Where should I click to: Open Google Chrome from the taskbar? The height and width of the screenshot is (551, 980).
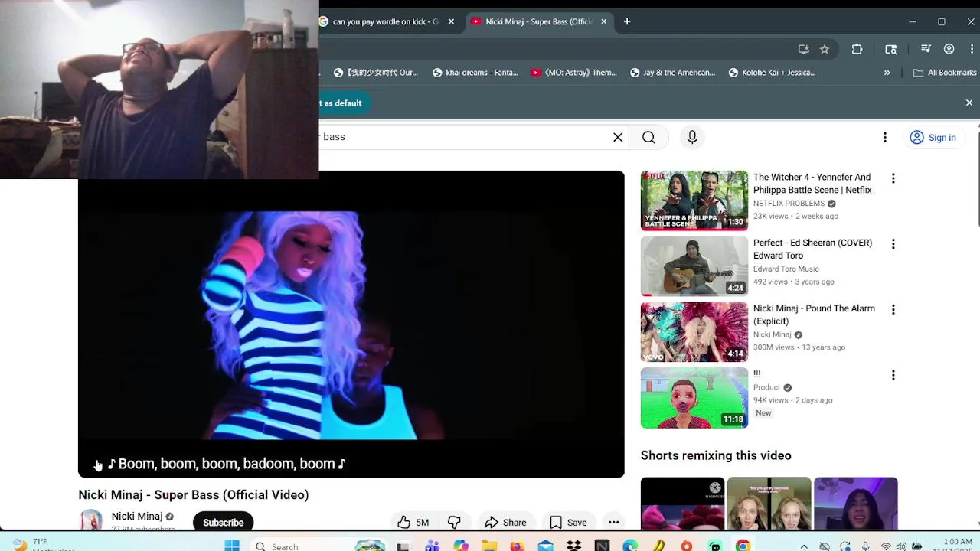click(743, 546)
